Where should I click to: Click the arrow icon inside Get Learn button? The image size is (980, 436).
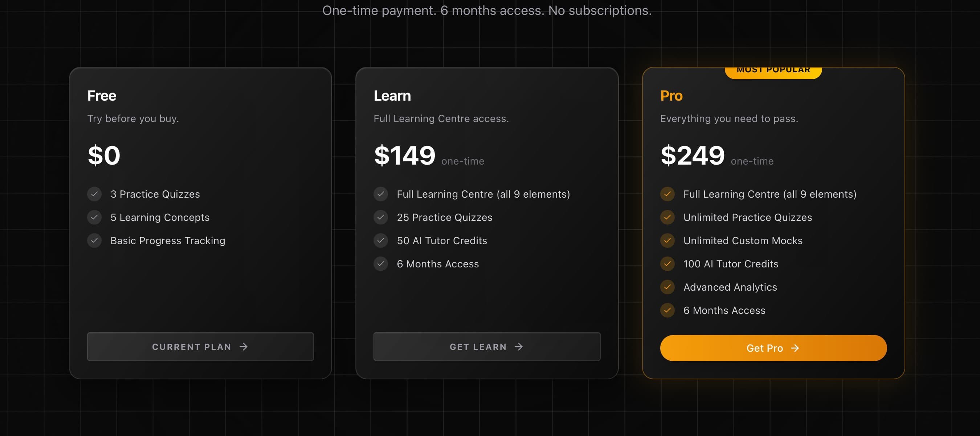tap(519, 347)
